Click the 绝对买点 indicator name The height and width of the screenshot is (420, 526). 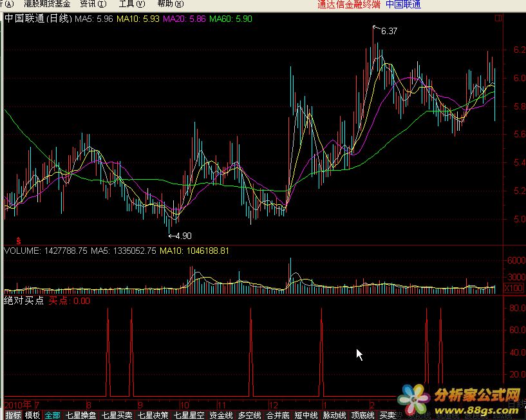(x=24, y=300)
